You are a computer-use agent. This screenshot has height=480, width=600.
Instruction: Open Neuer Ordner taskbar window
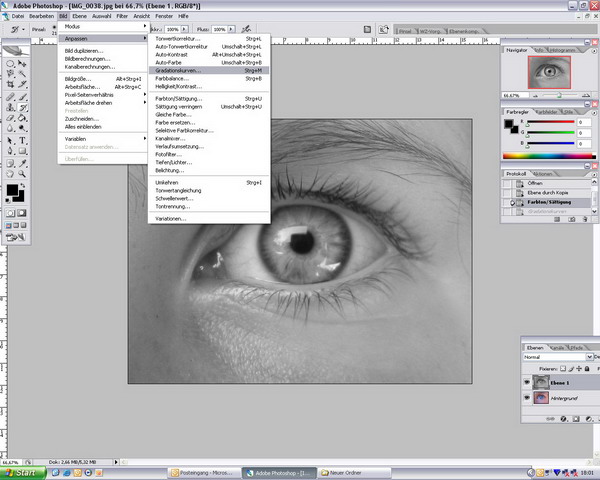point(354,473)
